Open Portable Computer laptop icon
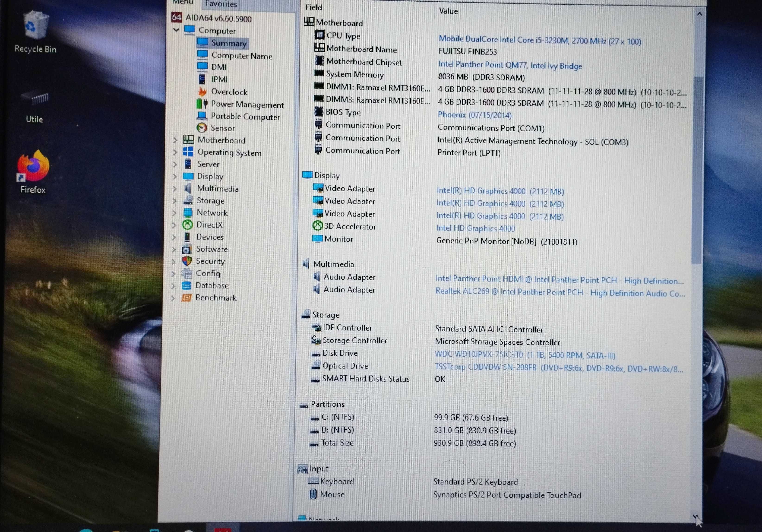 (202, 116)
